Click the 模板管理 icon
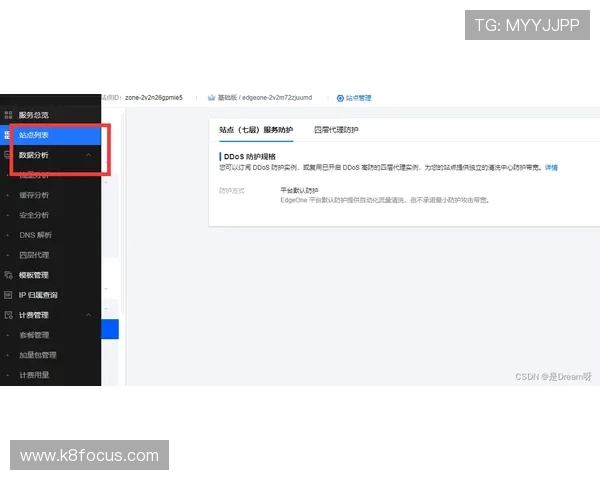 click(x=8, y=275)
